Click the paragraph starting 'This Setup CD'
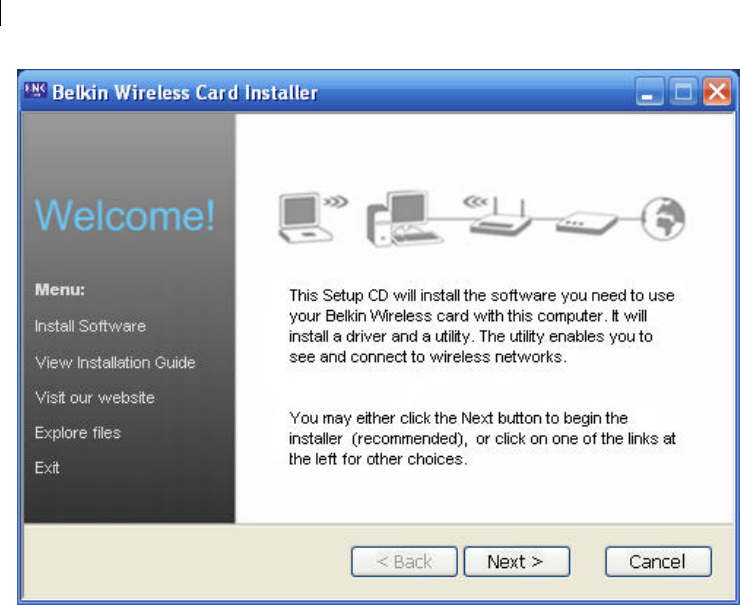Screen dimensions: 740x605 click(481, 326)
